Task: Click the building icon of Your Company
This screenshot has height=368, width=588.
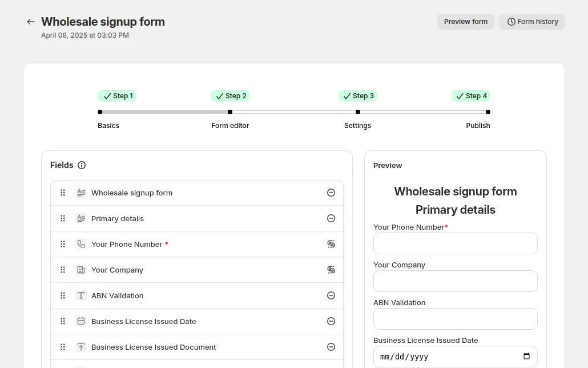Action: [x=81, y=270]
